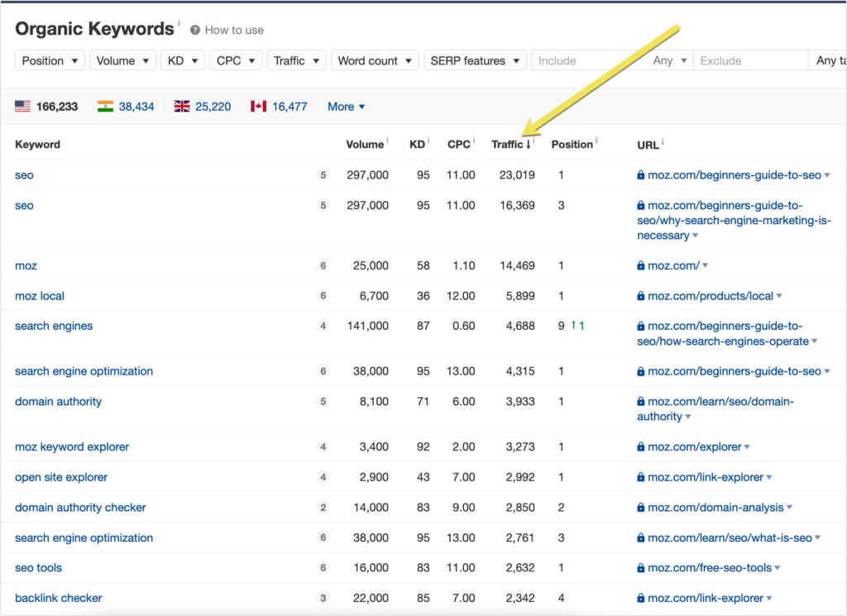This screenshot has height=616, width=847.
Task: Sort by the KD column header
Action: (x=417, y=145)
